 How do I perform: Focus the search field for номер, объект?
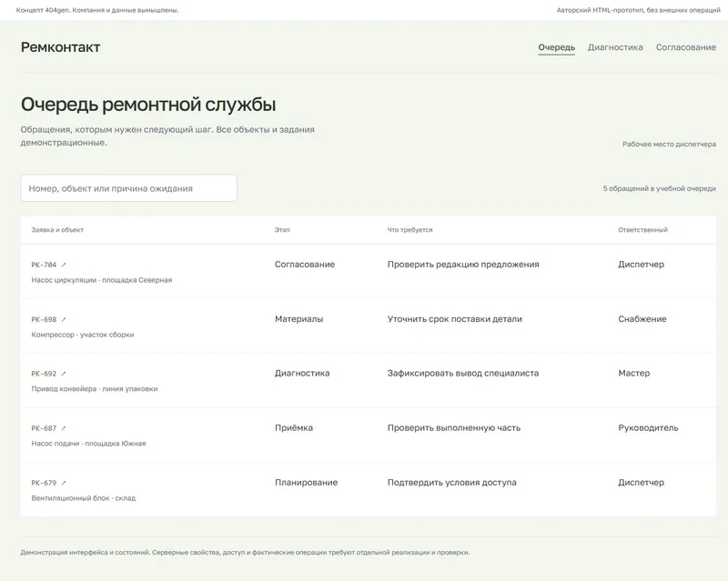128,188
